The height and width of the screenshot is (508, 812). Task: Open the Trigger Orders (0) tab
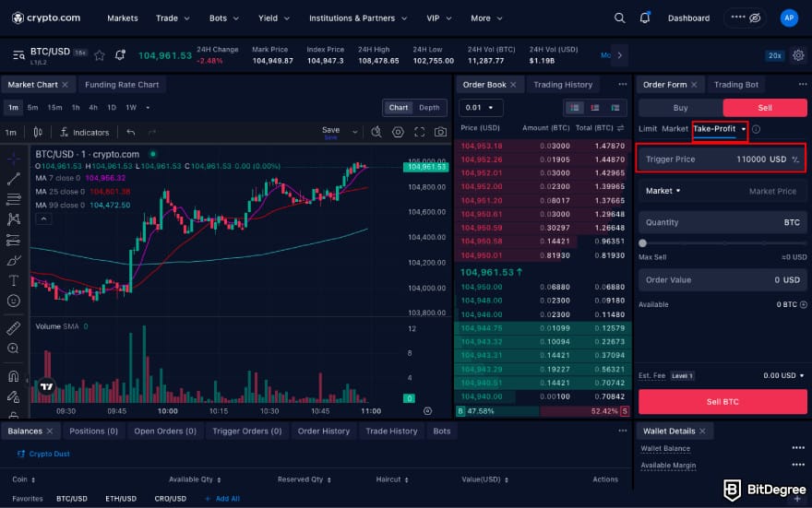(247, 431)
